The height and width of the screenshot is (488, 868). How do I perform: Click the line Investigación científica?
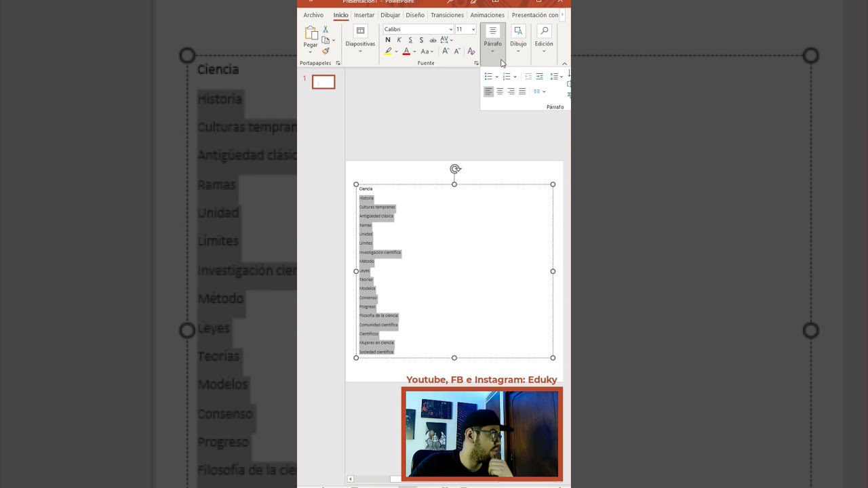click(380, 252)
